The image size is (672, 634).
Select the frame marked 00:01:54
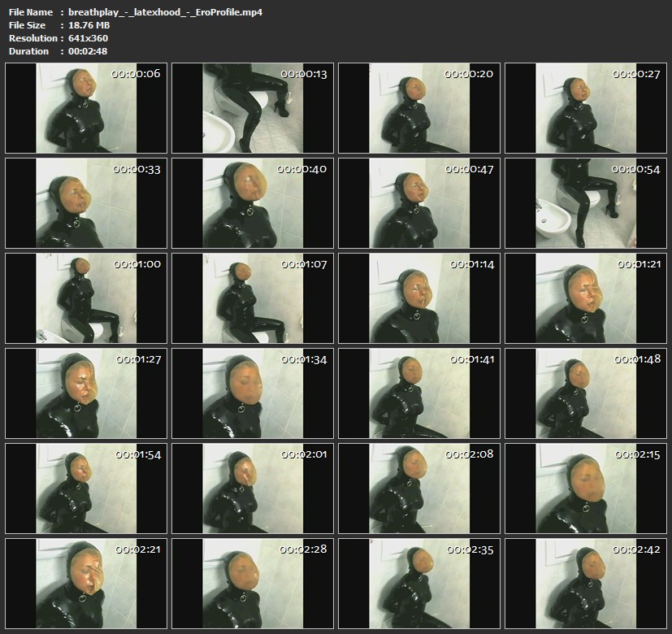click(x=85, y=489)
